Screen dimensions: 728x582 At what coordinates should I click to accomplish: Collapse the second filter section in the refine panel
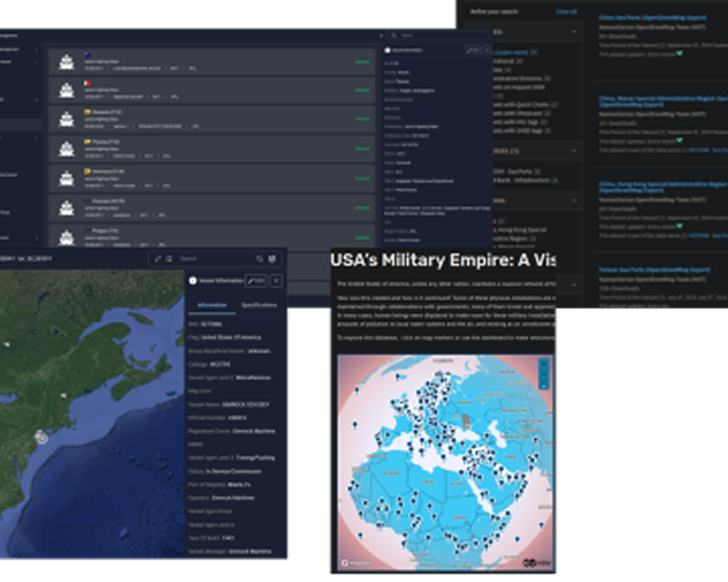(x=575, y=150)
